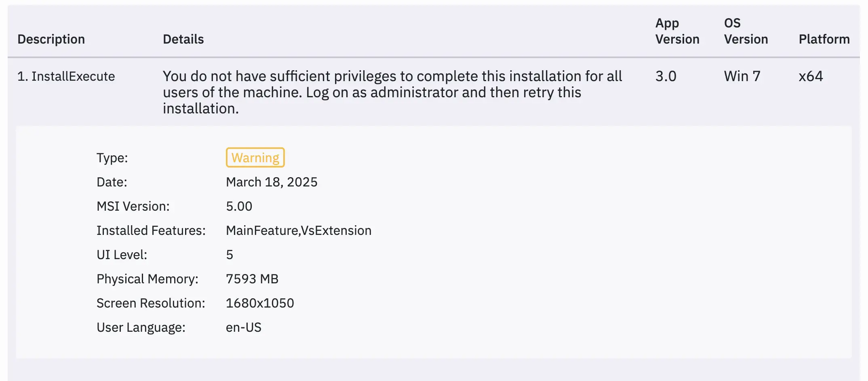The image size is (868, 381).
Task: Select the MSI Version value 5.00
Action: (x=239, y=206)
